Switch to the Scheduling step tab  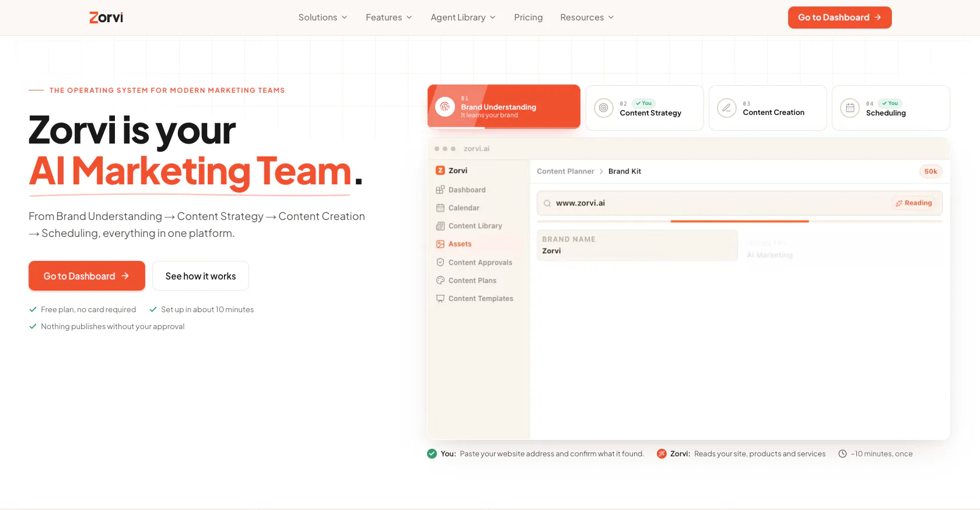(891, 108)
